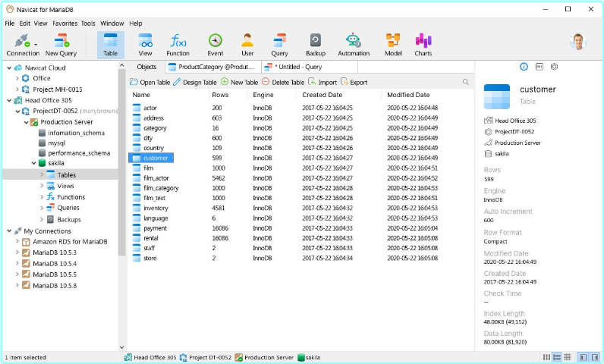Open the Backup toolbar icon

(315, 43)
